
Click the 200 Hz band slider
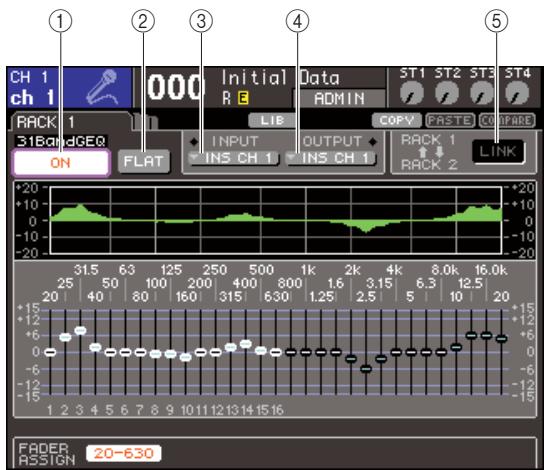point(201,352)
